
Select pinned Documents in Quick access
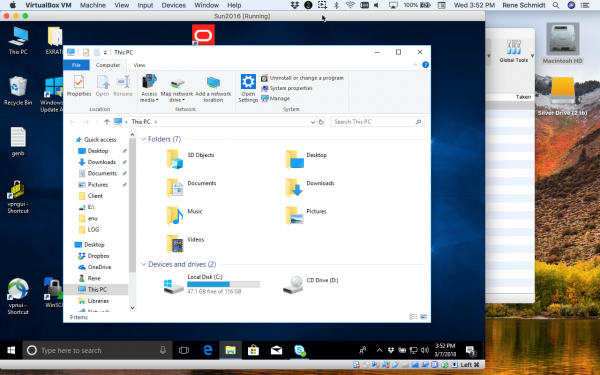coord(102,173)
